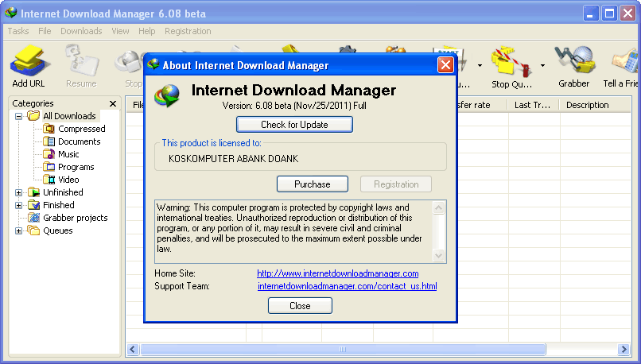The width and height of the screenshot is (641, 364).
Task: Select the Compressed category folder
Action: [x=81, y=129]
